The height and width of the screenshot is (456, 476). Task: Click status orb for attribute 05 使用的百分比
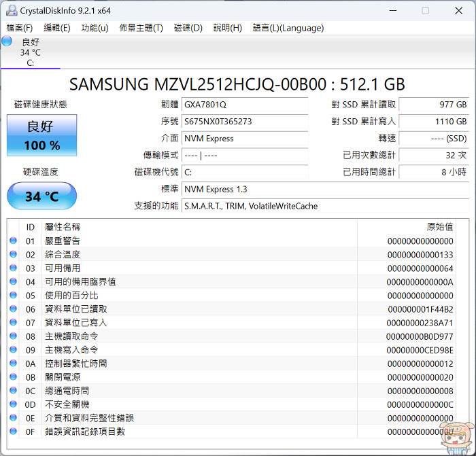(13, 295)
